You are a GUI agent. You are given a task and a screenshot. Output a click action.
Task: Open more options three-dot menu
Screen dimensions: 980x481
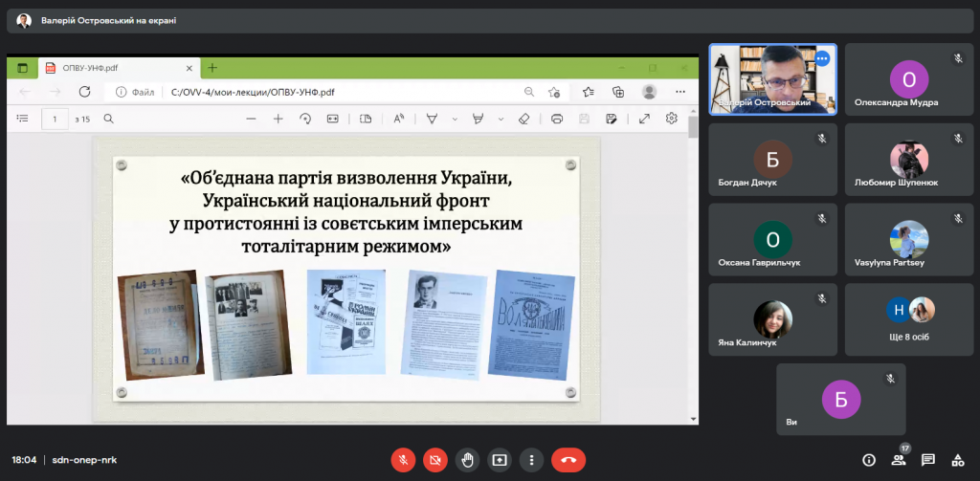531,460
